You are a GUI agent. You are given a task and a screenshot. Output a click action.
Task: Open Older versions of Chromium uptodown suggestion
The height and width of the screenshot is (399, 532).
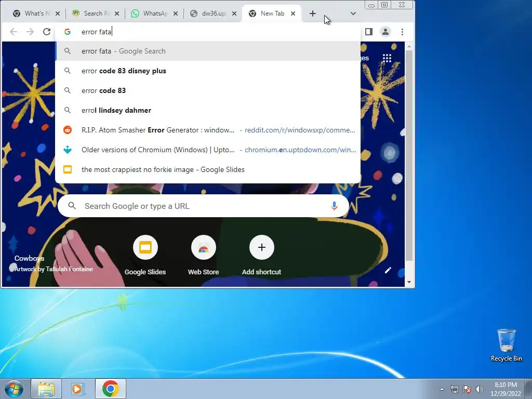coord(208,150)
